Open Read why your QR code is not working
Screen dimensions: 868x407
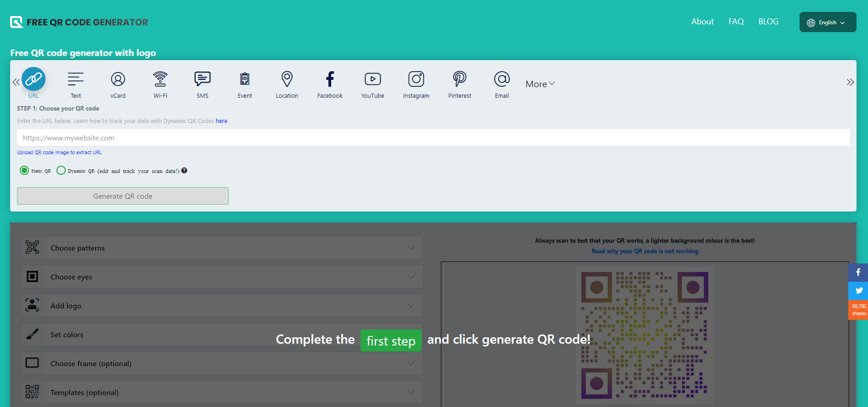click(x=645, y=251)
